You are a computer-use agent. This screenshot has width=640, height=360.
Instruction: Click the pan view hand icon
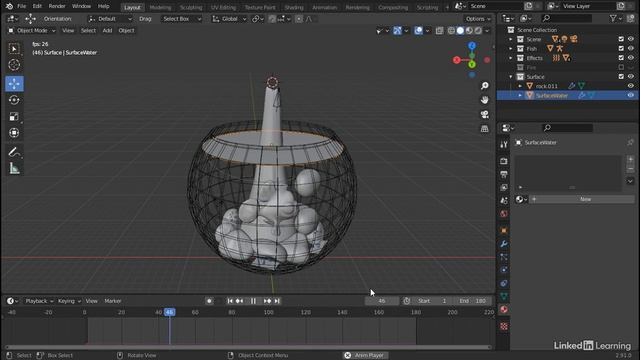pyautogui.click(x=484, y=100)
